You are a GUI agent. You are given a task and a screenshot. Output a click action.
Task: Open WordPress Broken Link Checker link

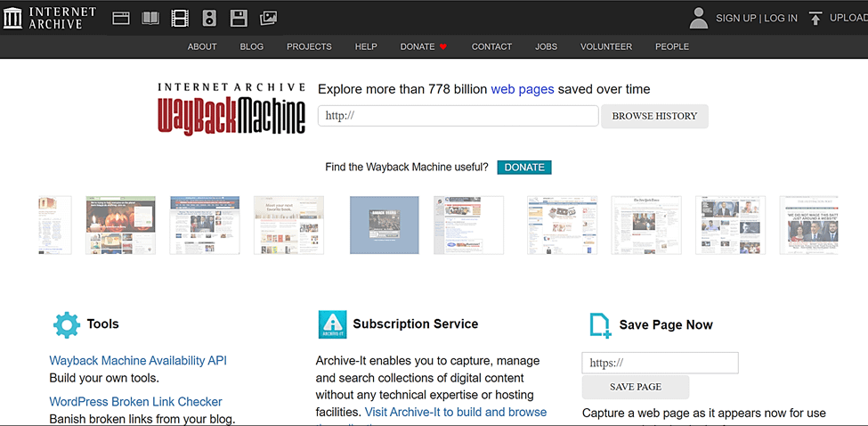[135, 402]
